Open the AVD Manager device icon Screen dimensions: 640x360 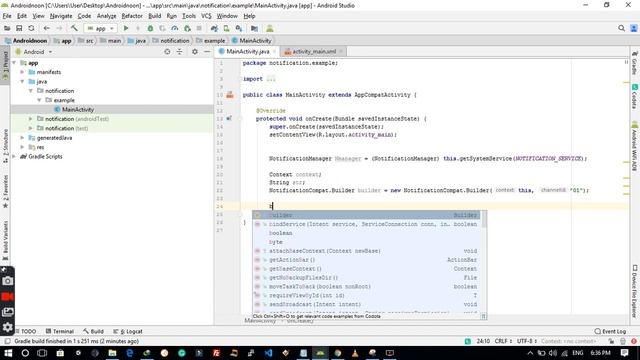pyautogui.click(x=227, y=28)
